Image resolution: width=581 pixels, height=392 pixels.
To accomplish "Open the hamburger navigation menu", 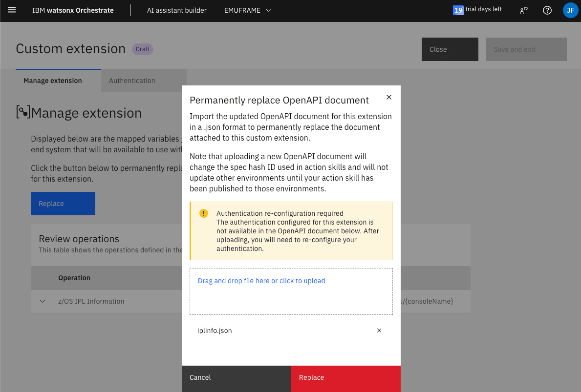I will pyautogui.click(x=12, y=10).
